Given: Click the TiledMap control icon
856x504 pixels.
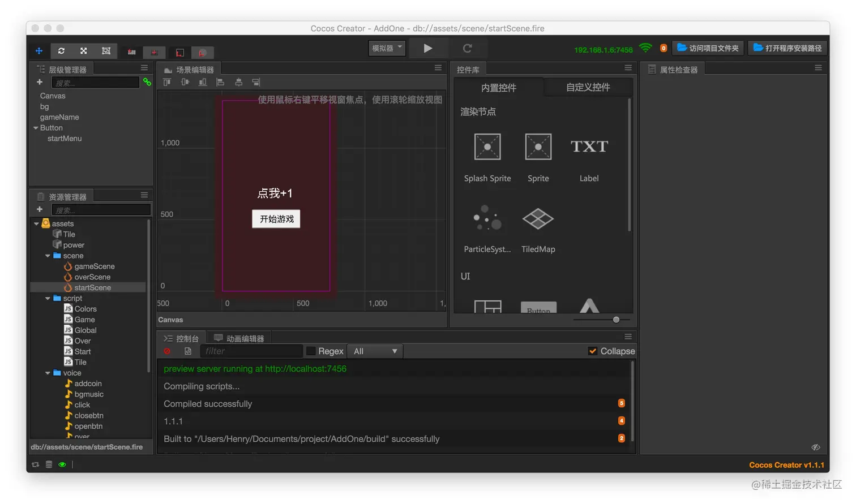Looking at the screenshot, I should click(537, 218).
